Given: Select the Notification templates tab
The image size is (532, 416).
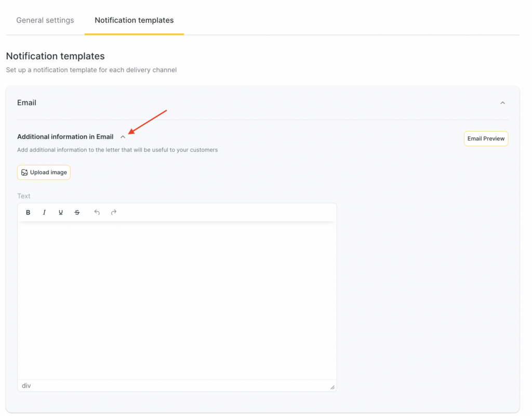Looking at the screenshot, I should click(134, 20).
